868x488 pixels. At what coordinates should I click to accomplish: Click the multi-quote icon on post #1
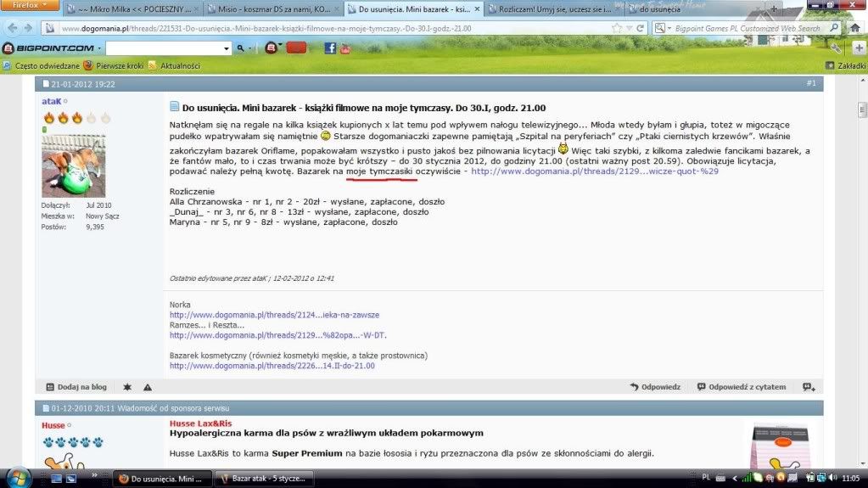809,387
